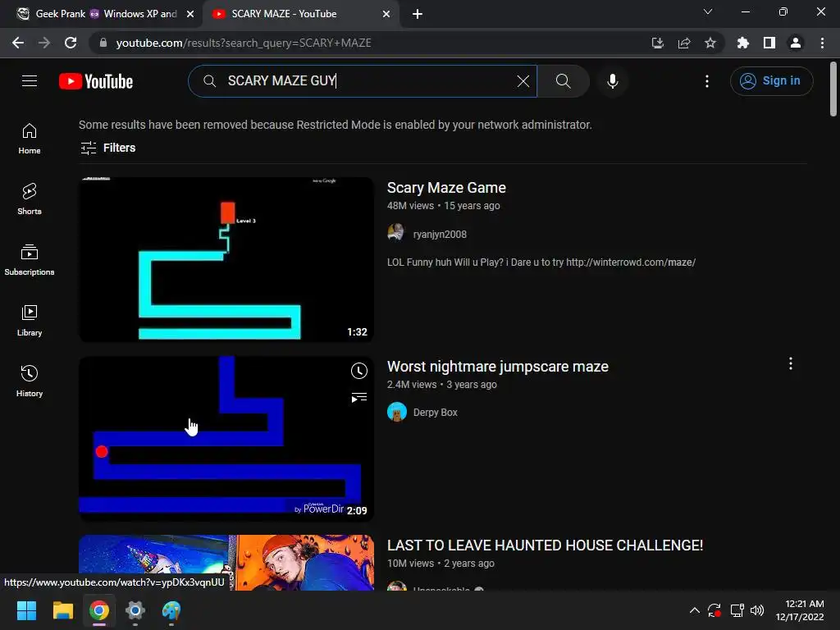
Task: Open the Scary Maze Game video title
Action: [x=446, y=188]
